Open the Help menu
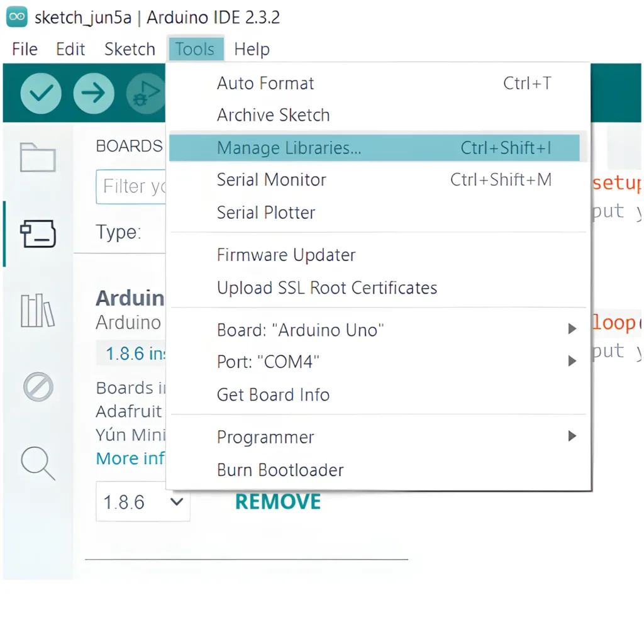Viewport: 644px width, 644px height. (x=252, y=49)
